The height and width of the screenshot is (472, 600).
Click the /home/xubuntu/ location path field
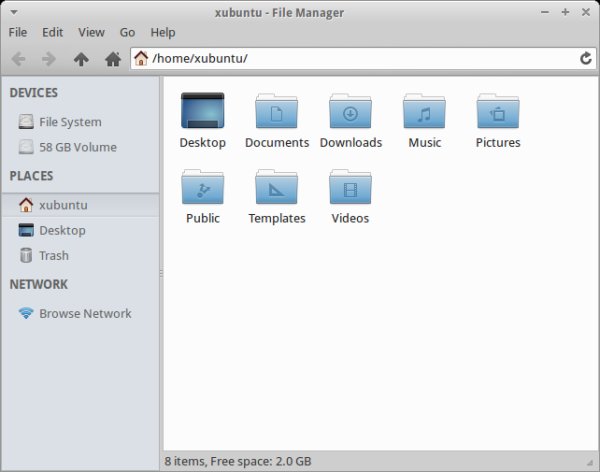[x=363, y=59]
